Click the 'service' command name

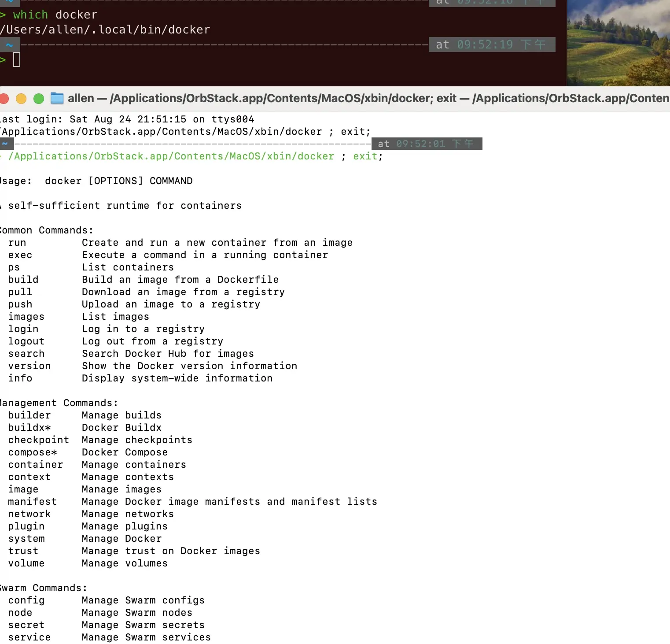[x=29, y=637]
